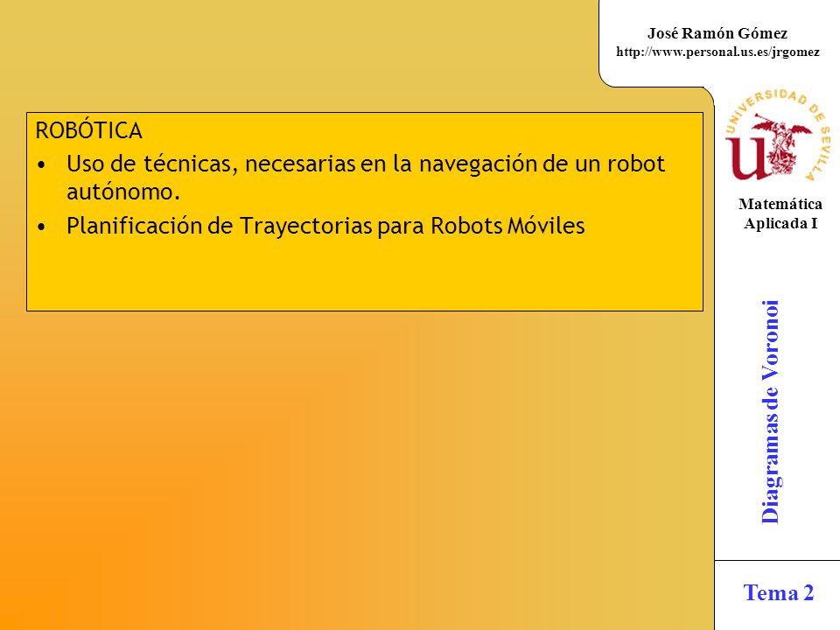Select the Matemática Aplicada I label

pos(780,213)
